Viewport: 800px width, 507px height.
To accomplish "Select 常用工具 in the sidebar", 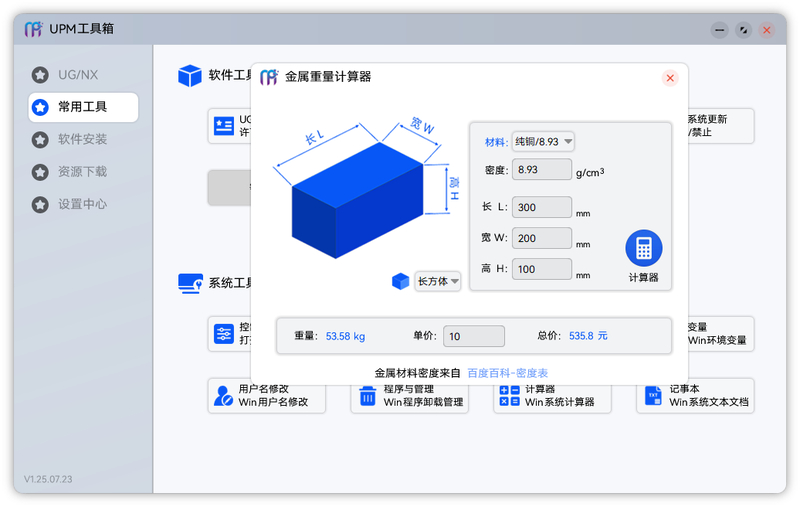I will (x=83, y=107).
